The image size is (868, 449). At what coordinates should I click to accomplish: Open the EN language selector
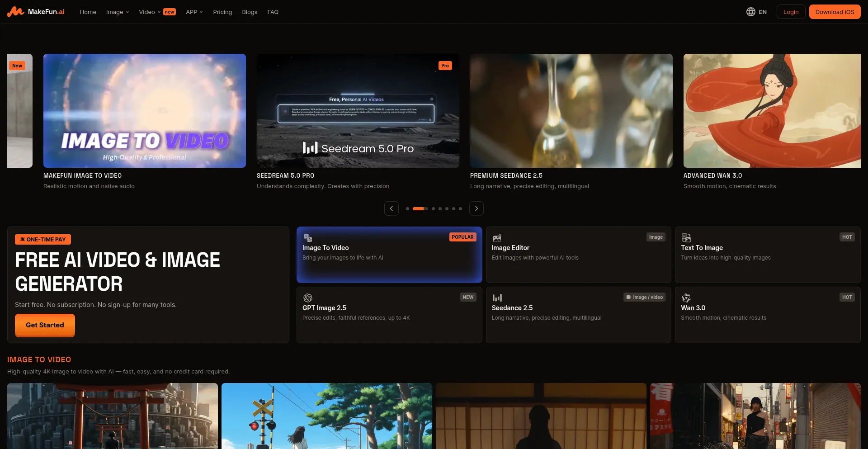click(x=757, y=12)
